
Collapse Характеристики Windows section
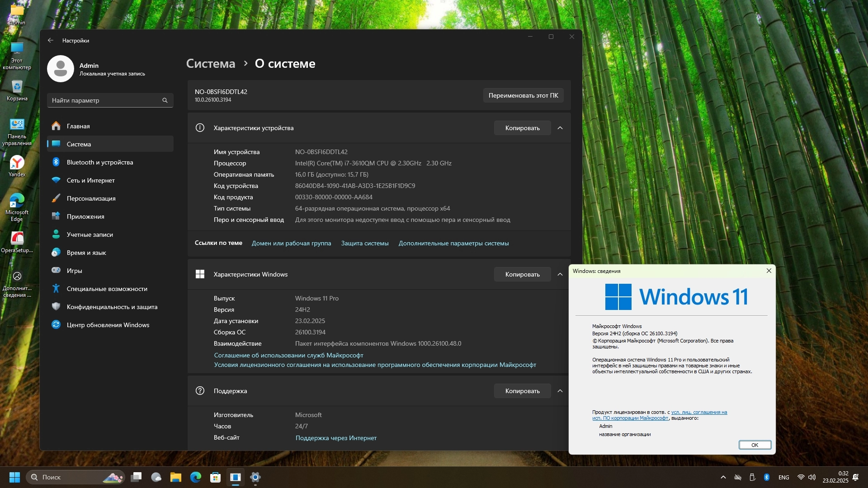[x=560, y=274]
